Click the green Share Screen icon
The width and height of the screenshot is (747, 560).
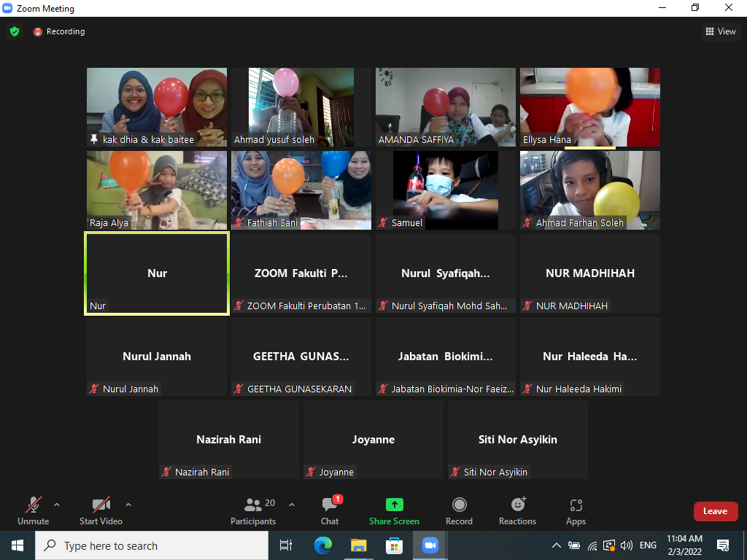[x=394, y=505]
